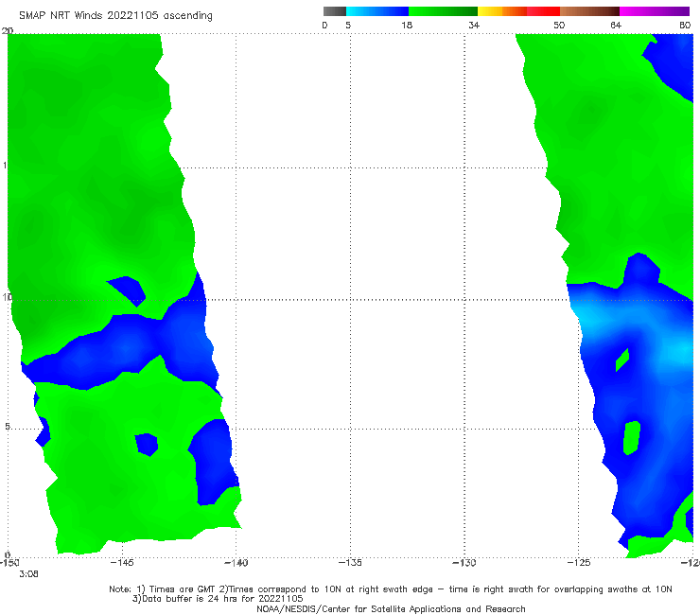
Task: Click the blue 5-18 colorbar segment
Action: (377, 11)
